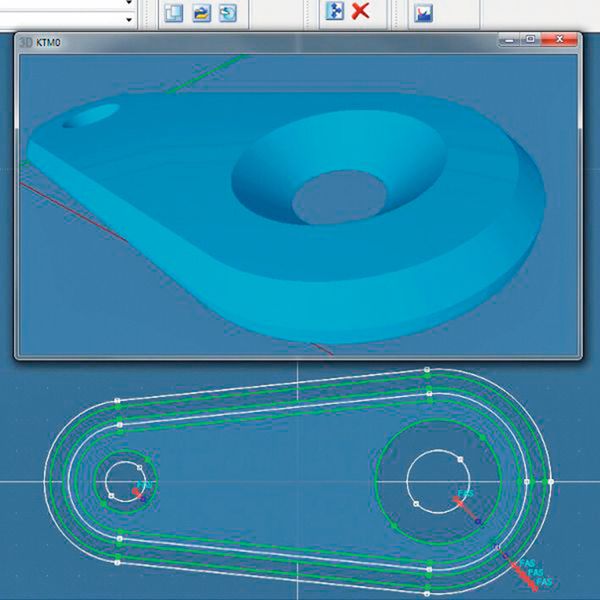Viewport: 600px width, 600px height.
Task: Open a file using the folder icon
Action: (x=201, y=13)
